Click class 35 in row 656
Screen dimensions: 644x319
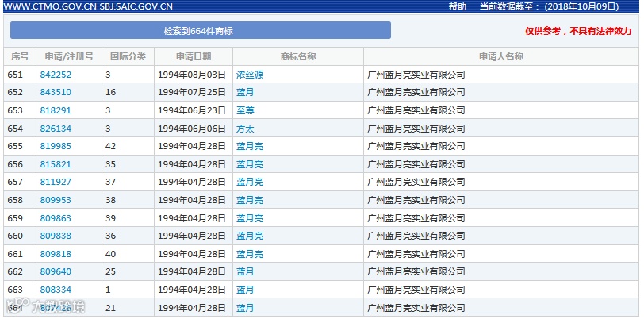[x=110, y=164]
